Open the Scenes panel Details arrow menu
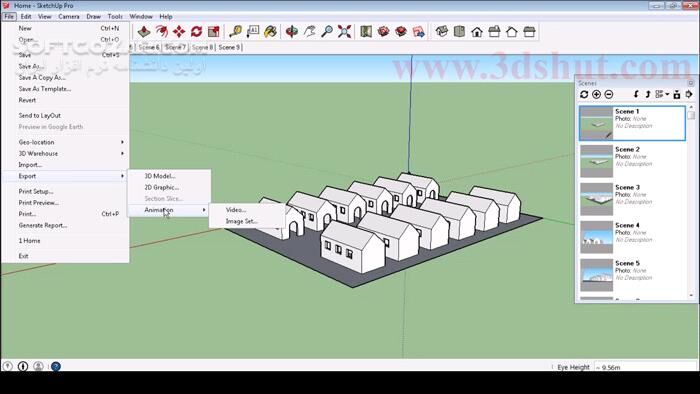 coord(689,94)
